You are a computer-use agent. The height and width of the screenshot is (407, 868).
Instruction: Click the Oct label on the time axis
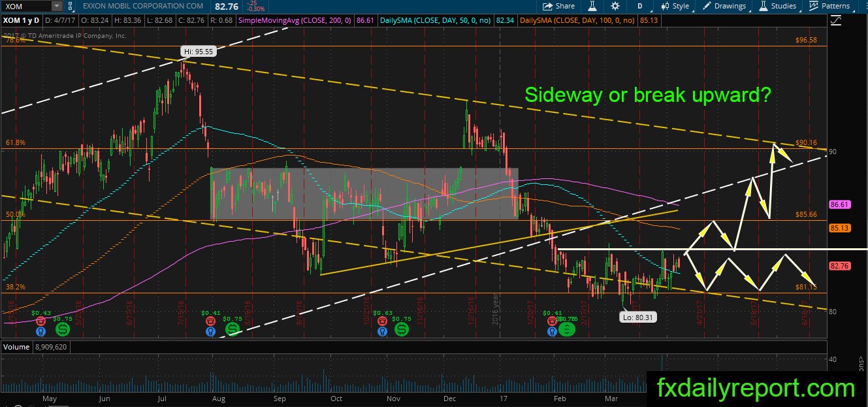[336, 397]
